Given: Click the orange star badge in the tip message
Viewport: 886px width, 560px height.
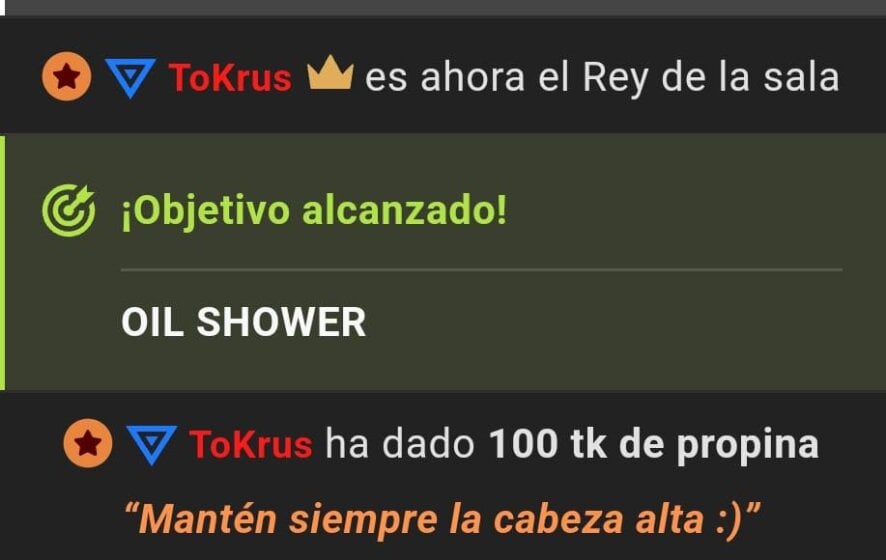Looking at the screenshot, I should click(x=88, y=443).
